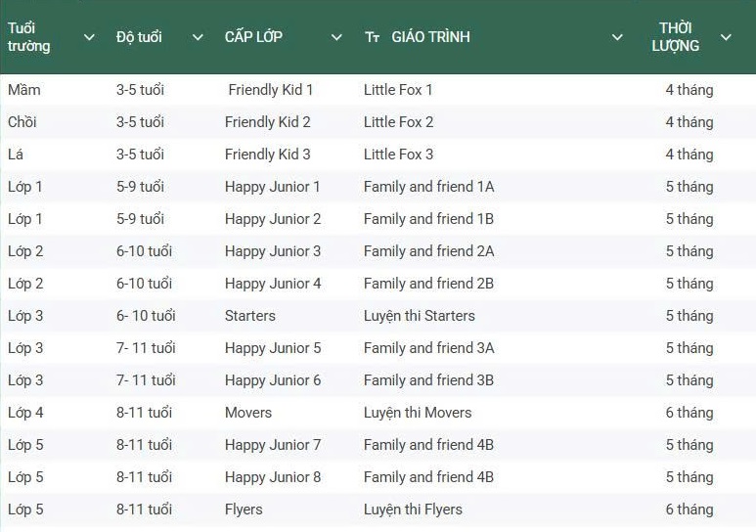756x532 pixels.
Task: Select the 'Friendly Kid 1' cell
Action: (271, 90)
